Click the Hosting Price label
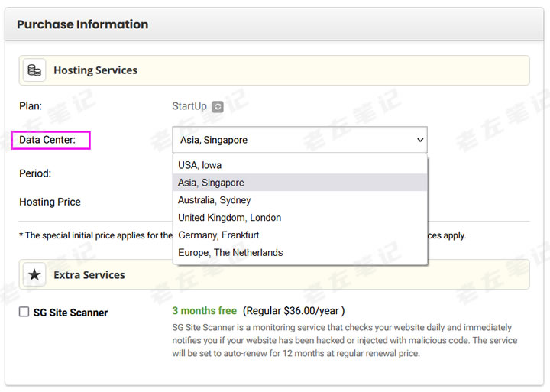This screenshot has width=550, height=392. click(50, 202)
